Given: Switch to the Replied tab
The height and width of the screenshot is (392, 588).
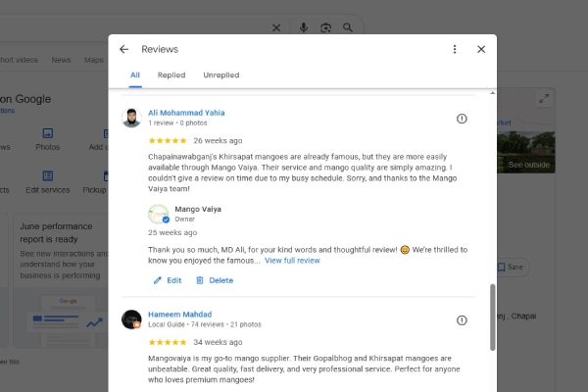Looking at the screenshot, I should (171, 75).
